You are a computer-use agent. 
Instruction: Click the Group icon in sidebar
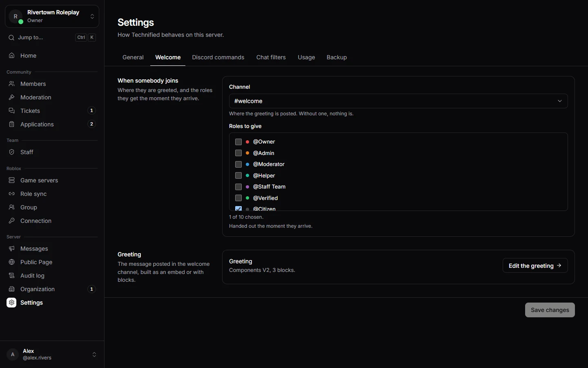(x=12, y=207)
